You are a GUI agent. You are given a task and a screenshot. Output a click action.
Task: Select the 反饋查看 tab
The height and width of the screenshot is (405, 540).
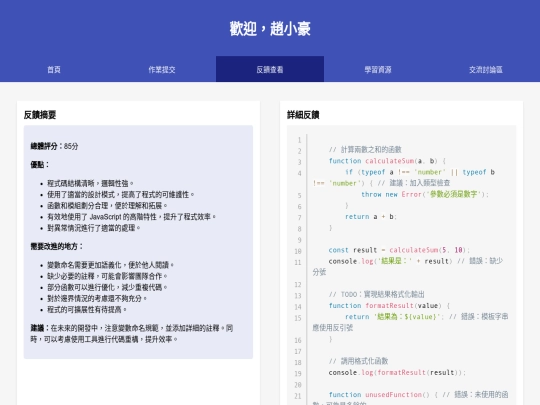(270, 70)
